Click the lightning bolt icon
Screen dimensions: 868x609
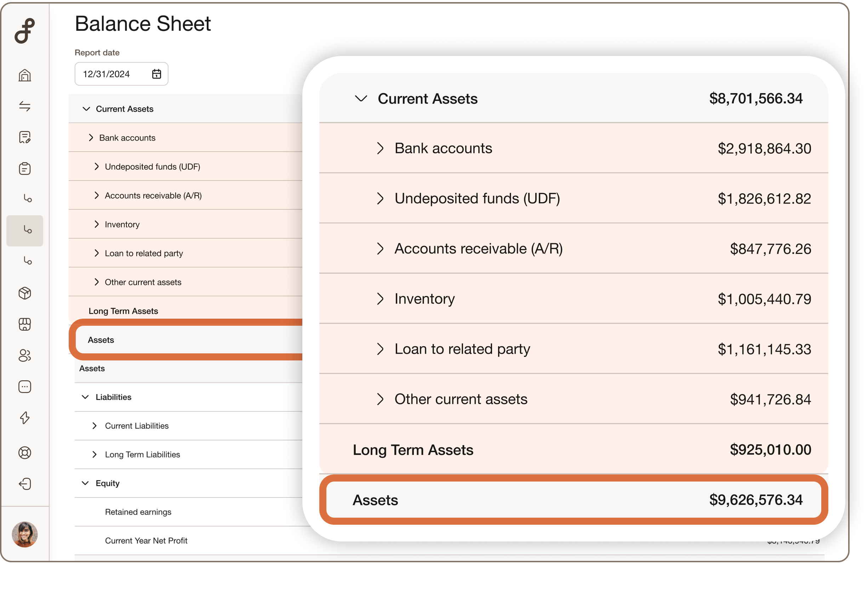[x=24, y=418]
